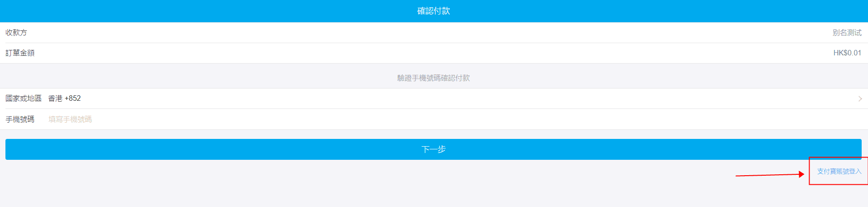This screenshot has height=207, width=868.
Task: Click the 收款方 label
Action: pyautogui.click(x=16, y=33)
